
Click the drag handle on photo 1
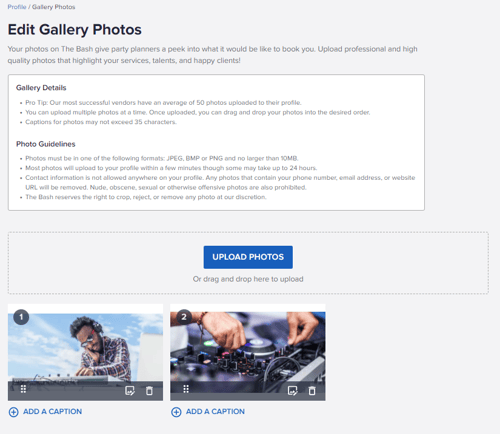click(x=23, y=389)
